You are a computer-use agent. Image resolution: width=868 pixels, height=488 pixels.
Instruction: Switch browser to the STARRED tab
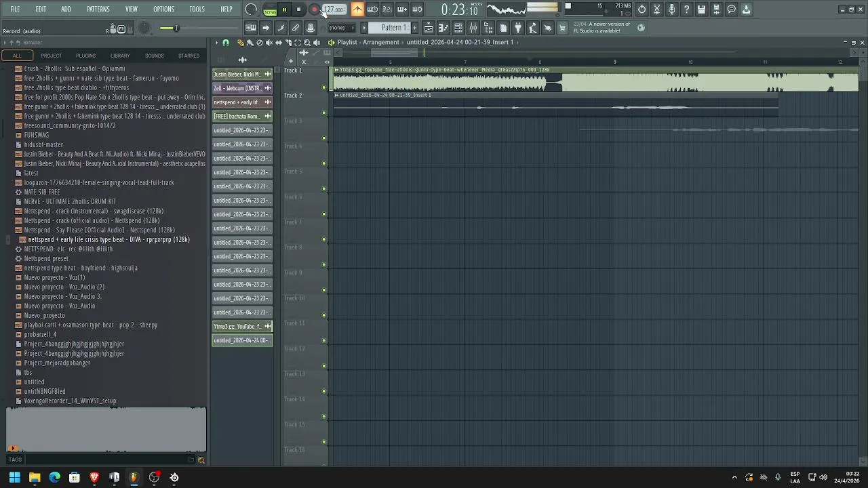coord(189,56)
